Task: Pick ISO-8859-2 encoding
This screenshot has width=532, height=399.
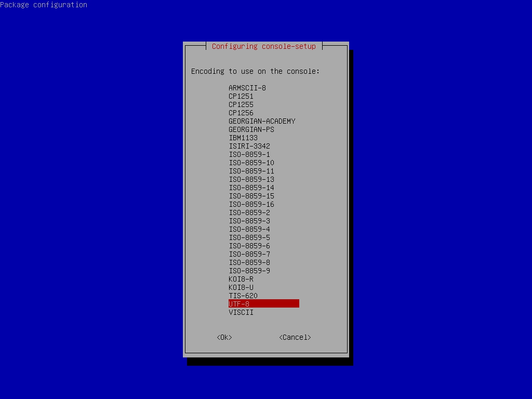Action: [x=249, y=212]
